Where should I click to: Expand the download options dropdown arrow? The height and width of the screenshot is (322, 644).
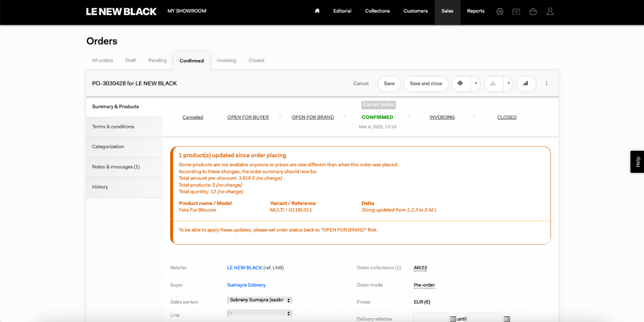coord(508,84)
